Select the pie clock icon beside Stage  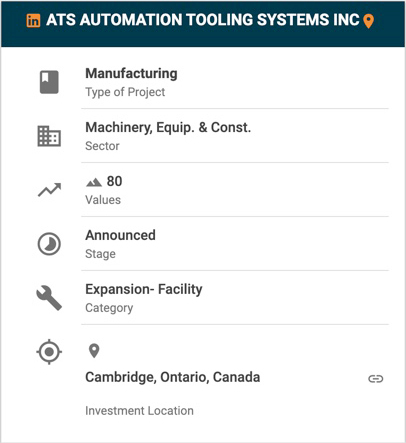point(49,244)
